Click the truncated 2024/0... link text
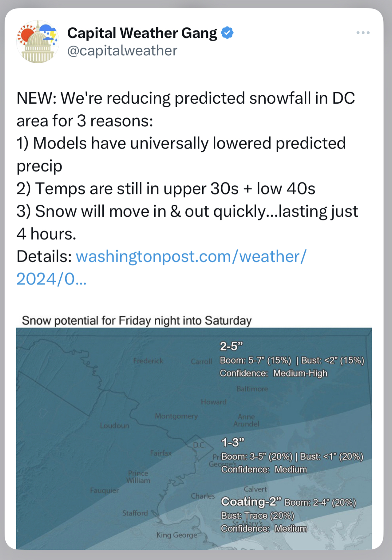This screenshot has height=560, width=392. pos(52,279)
